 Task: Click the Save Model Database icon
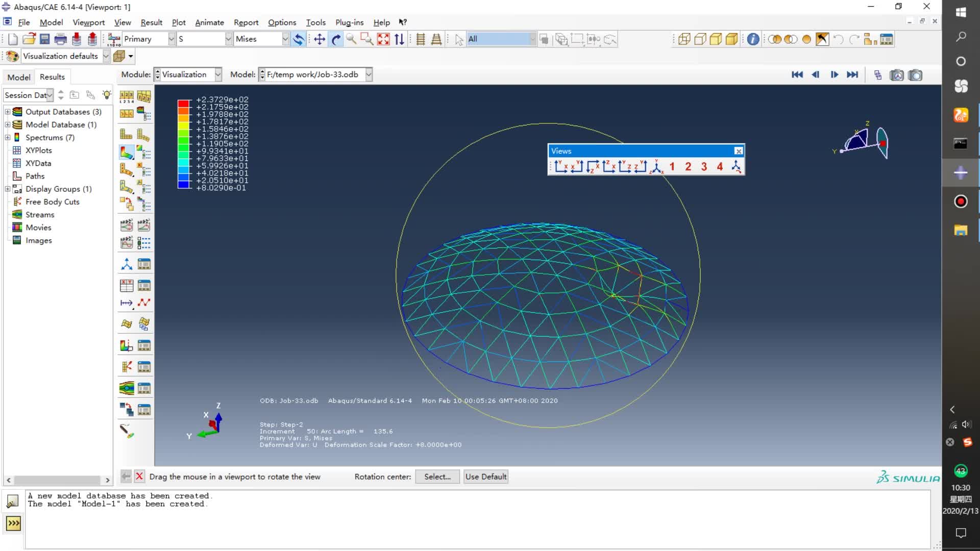pyautogui.click(x=45, y=39)
